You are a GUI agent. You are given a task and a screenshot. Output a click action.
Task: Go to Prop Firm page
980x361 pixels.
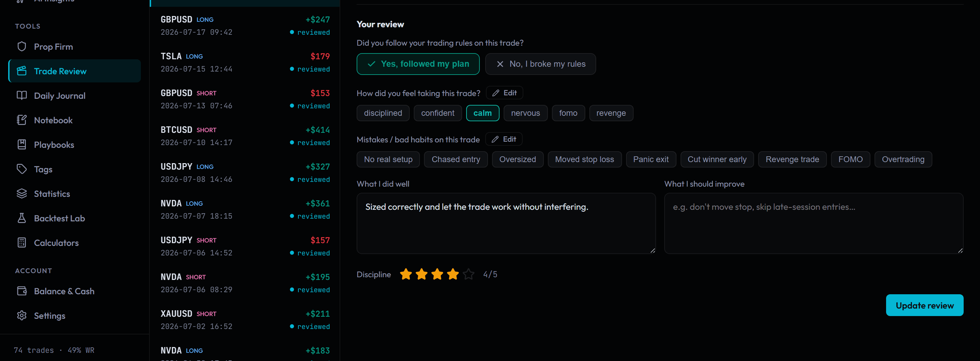[x=75, y=46]
